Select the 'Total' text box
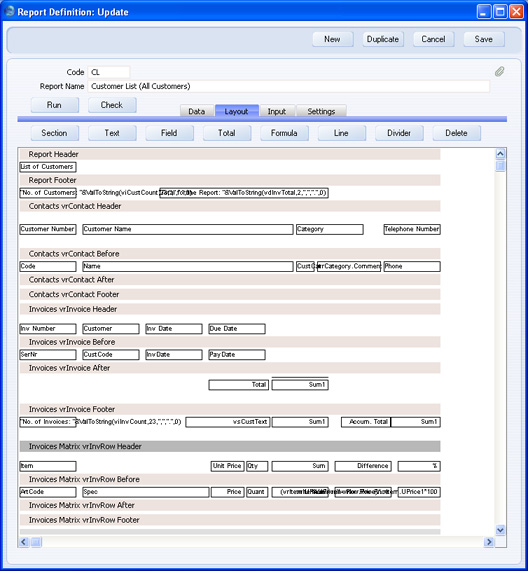Viewport: 528px width, 571px height. [239, 385]
